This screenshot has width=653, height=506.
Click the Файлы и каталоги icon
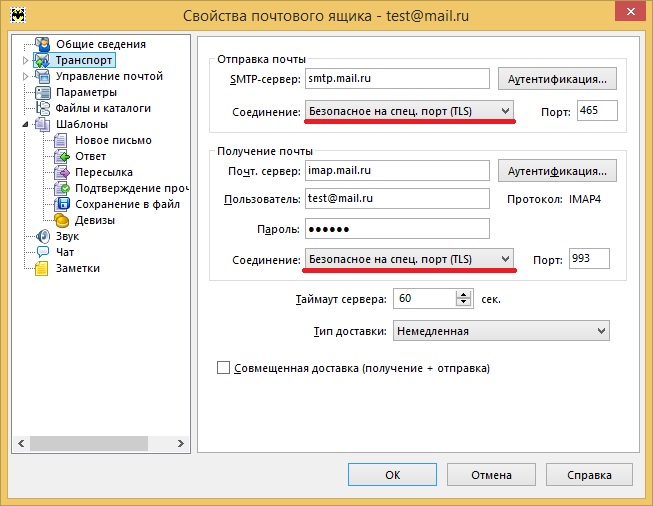point(42,108)
